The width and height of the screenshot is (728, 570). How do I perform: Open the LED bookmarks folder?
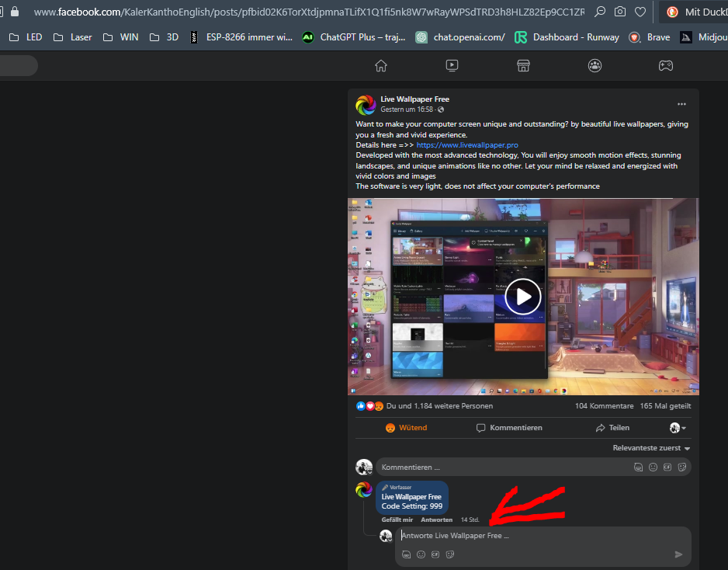tap(26, 37)
